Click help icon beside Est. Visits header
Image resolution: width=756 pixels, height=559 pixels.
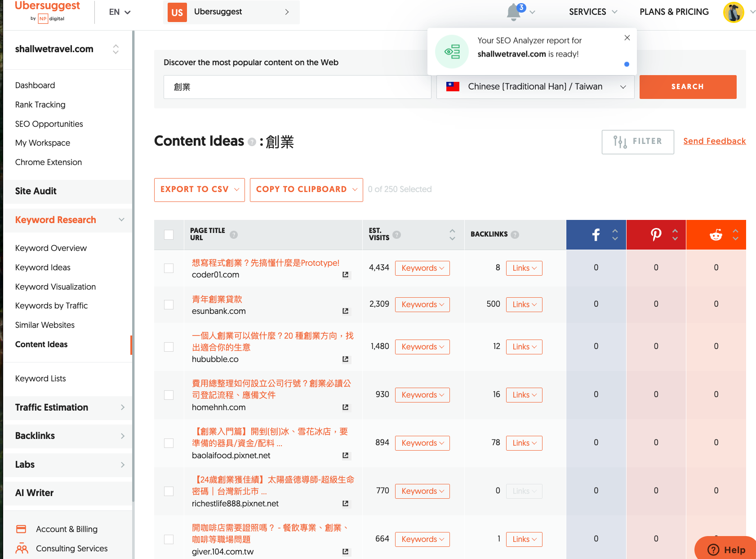point(396,235)
